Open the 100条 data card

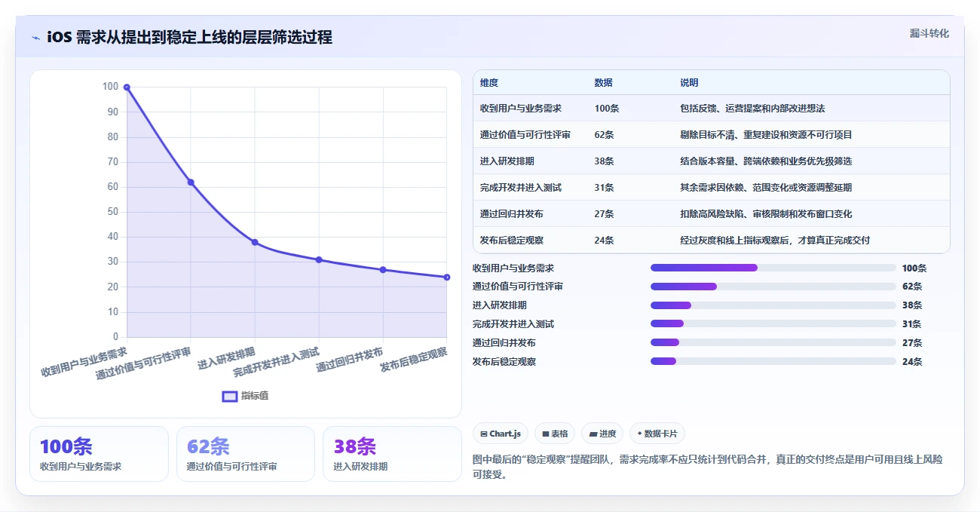99,453
